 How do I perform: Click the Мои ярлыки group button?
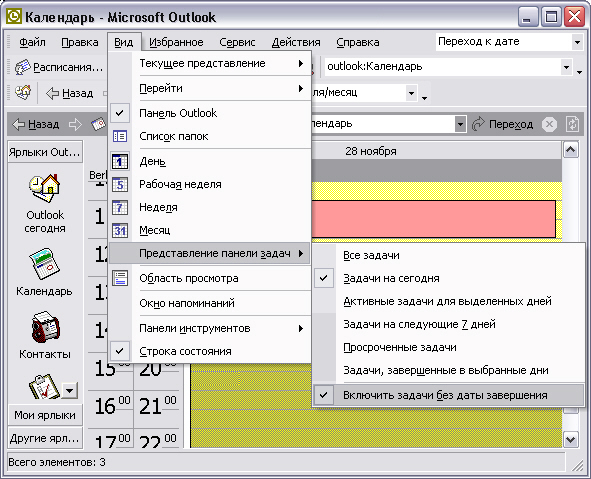tap(45, 415)
